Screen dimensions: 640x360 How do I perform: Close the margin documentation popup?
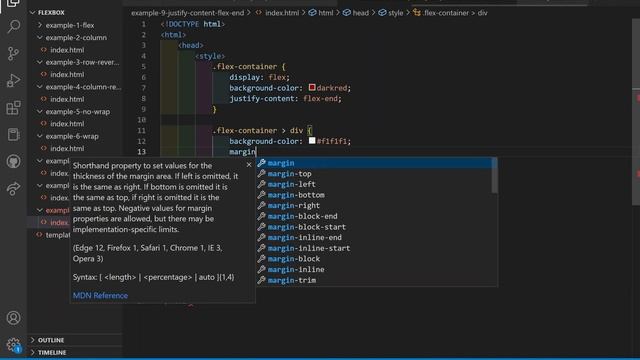249,164
